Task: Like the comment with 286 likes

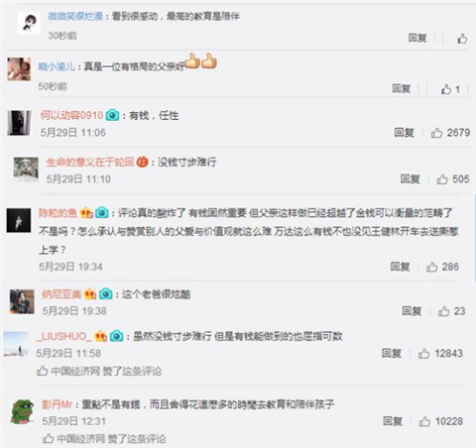Action: (432, 267)
